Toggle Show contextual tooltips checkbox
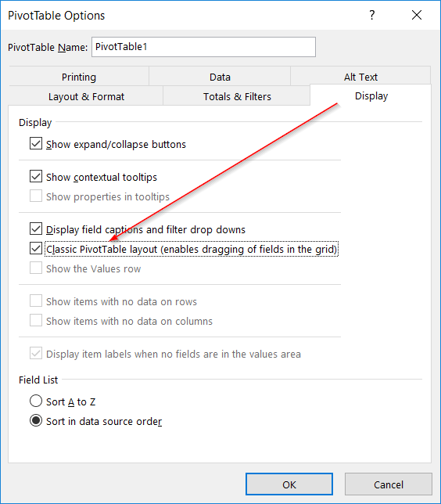The height and width of the screenshot is (504, 441). tap(36, 176)
